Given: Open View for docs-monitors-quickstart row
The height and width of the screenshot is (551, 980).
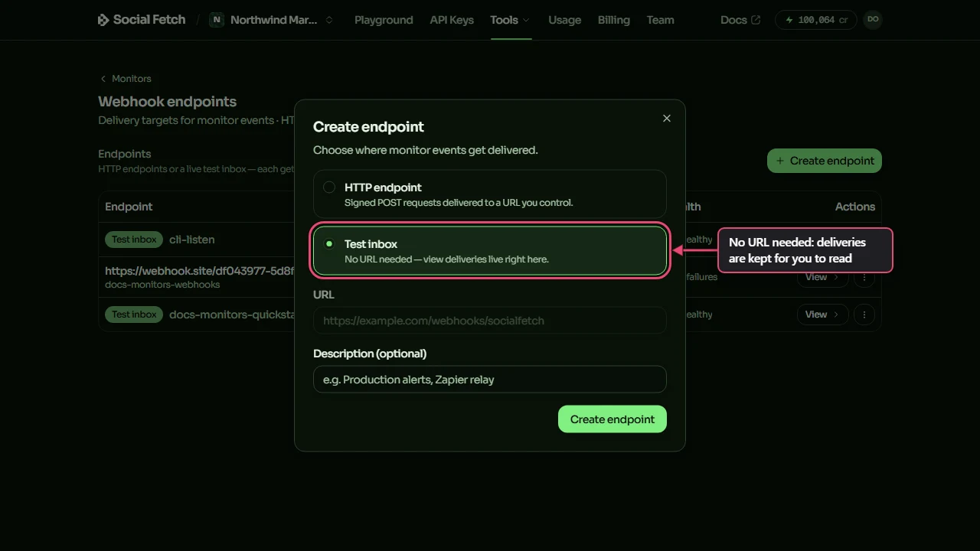Looking at the screenshot, I should pos(822,315).
